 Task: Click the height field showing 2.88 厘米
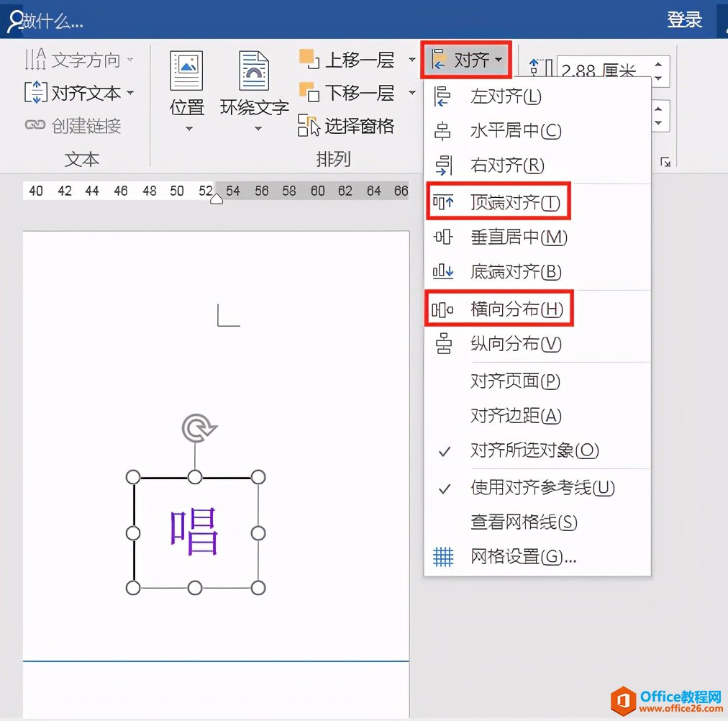coord(603,71)
